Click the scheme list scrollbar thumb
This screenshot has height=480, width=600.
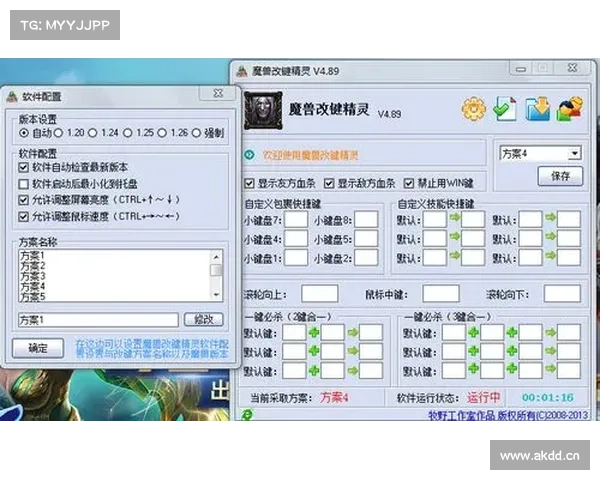pos(216,270)
